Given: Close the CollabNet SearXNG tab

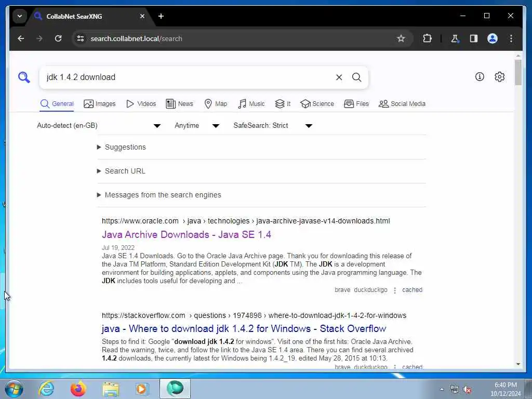Looking at the screenshot, I should 142,16.
